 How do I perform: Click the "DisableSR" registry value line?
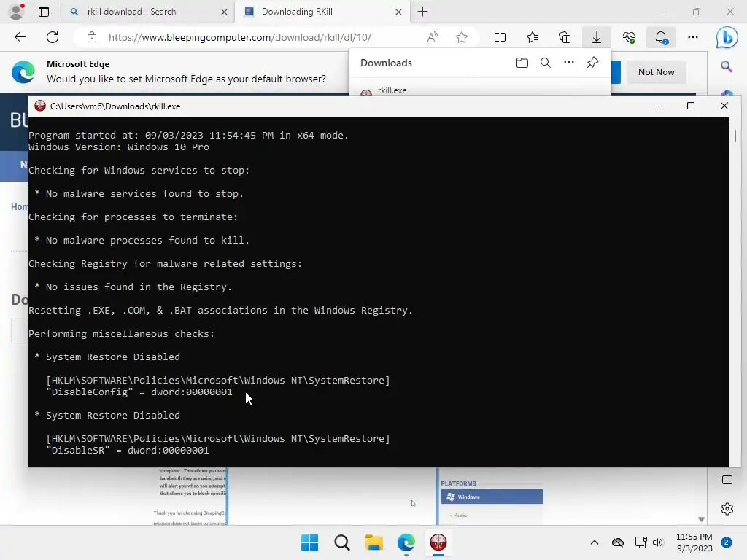click(x=128, y=450)
